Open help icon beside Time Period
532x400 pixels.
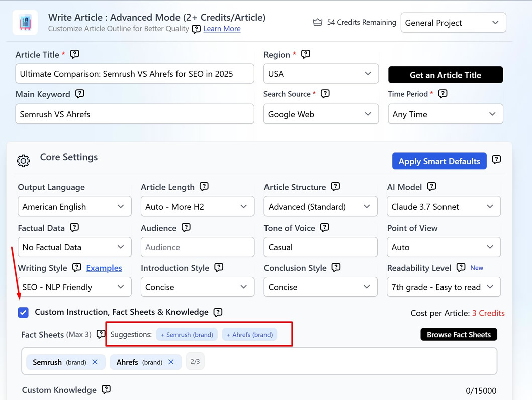tap(443, 94)
